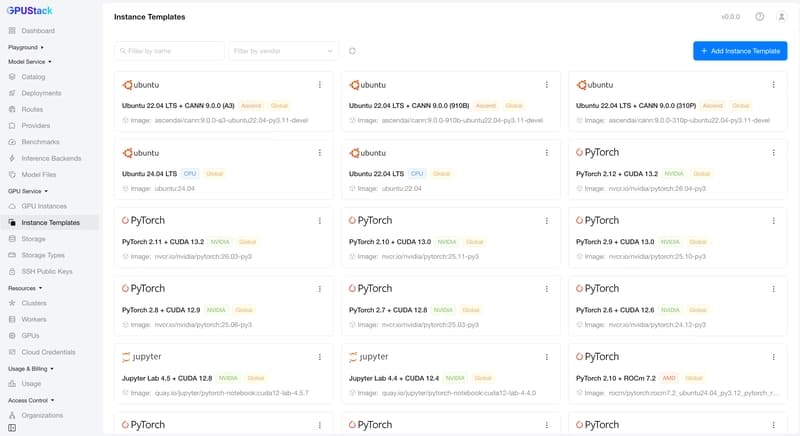Open the Dashboard page

pyautogui.click(x=38, y=31)
